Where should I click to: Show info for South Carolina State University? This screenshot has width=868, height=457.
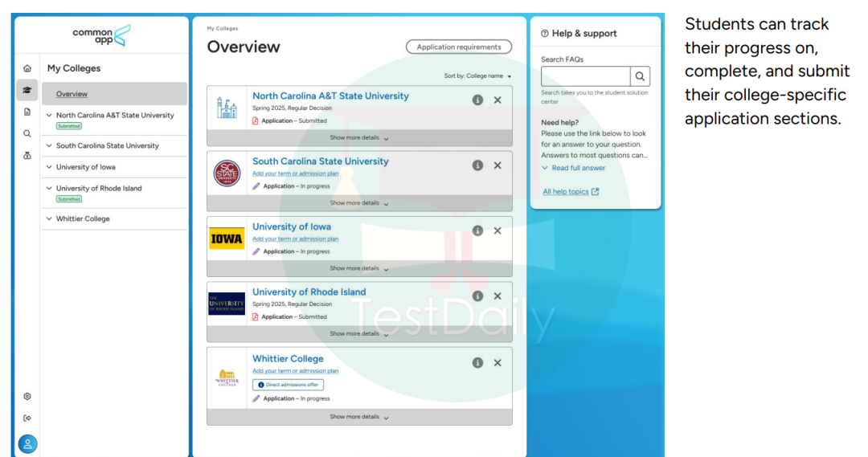tap(477, 165)
